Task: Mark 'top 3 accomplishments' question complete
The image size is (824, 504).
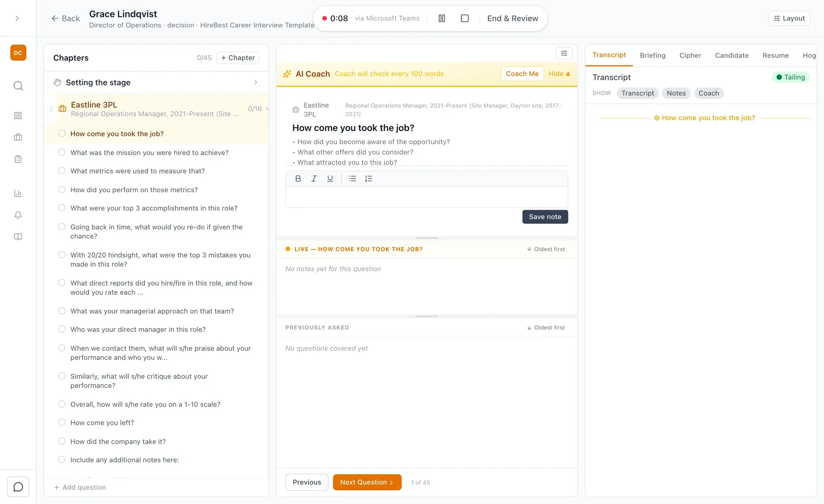Action: point(62,207)
